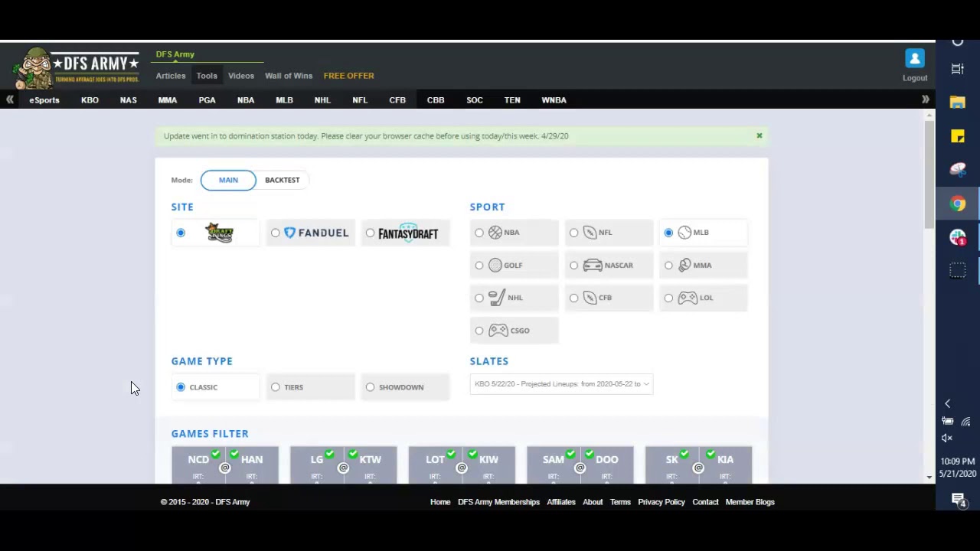Click the LOL gamepad icon
980x551 pixels.
click(688, 298)
